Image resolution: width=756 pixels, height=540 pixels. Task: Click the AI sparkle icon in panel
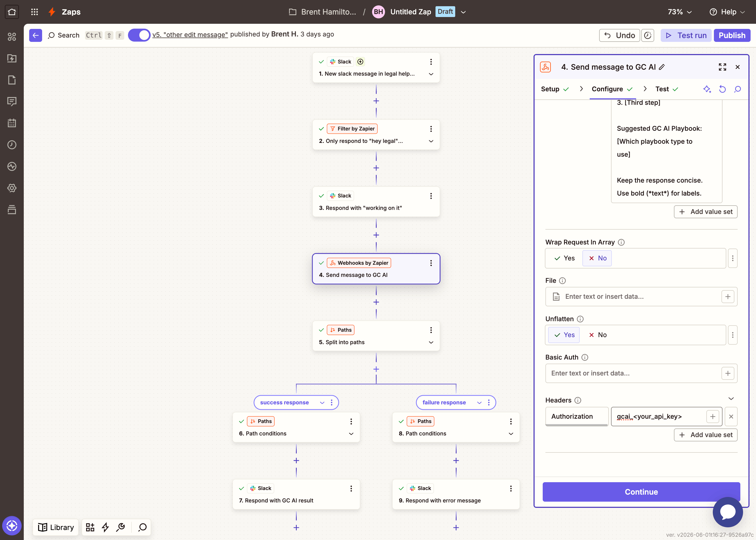[x=707, y=89]
